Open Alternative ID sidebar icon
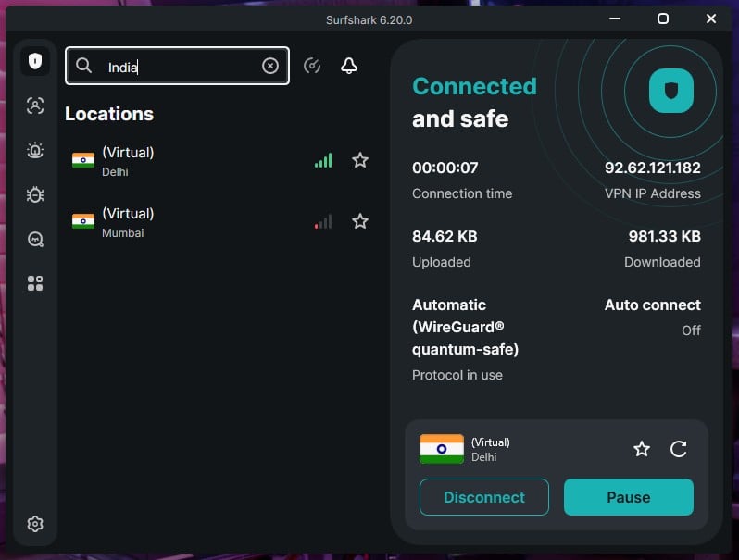This screenshot has width=739, height=560. tap(35, 106)
